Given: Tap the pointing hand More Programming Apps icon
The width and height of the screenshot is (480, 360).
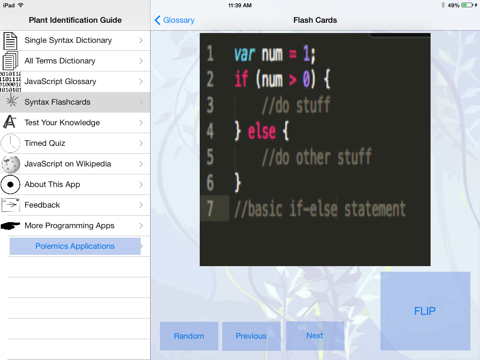Looking at the screenshot, I should 10,226.
